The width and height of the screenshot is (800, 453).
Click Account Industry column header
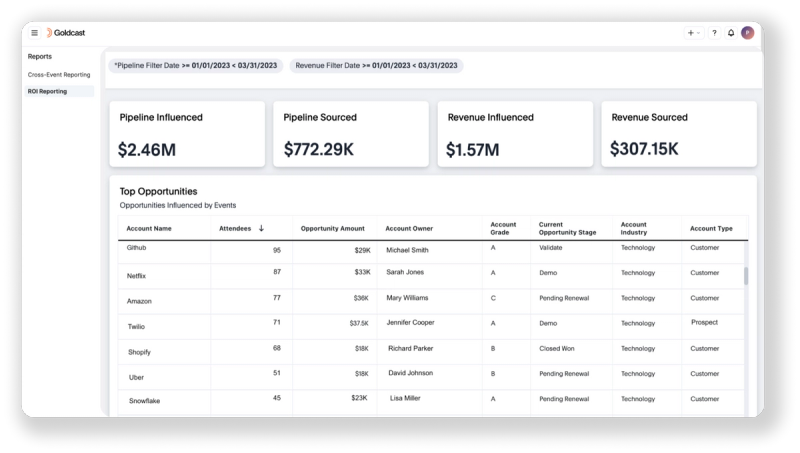[634, 229]
